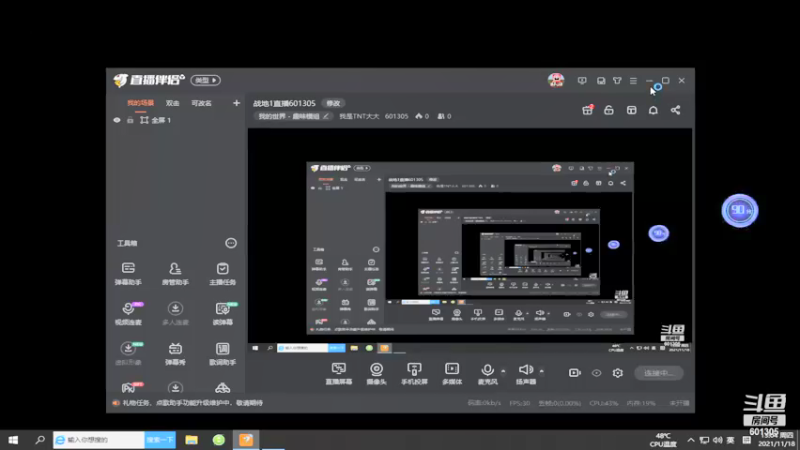
Task: Open the 弹幕秀 danmaku show tool
Action: click(x=175, y=353)
